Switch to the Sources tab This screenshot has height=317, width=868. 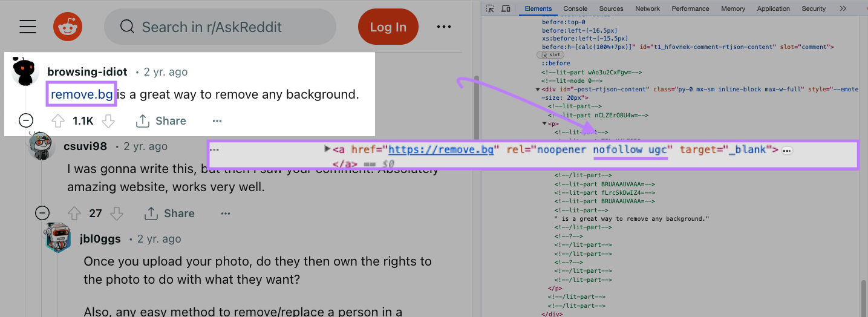(611, 8)
